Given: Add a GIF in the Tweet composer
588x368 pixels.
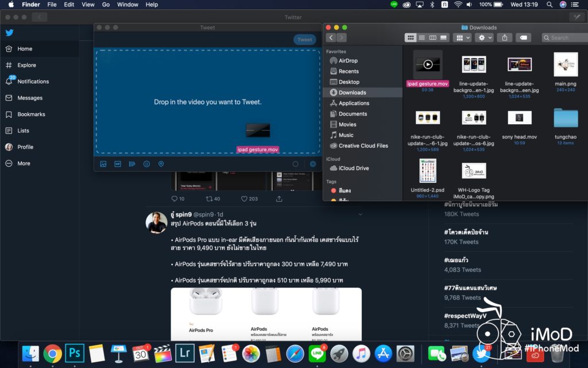Looking at the screenshot, I should (x=118, y=164).
